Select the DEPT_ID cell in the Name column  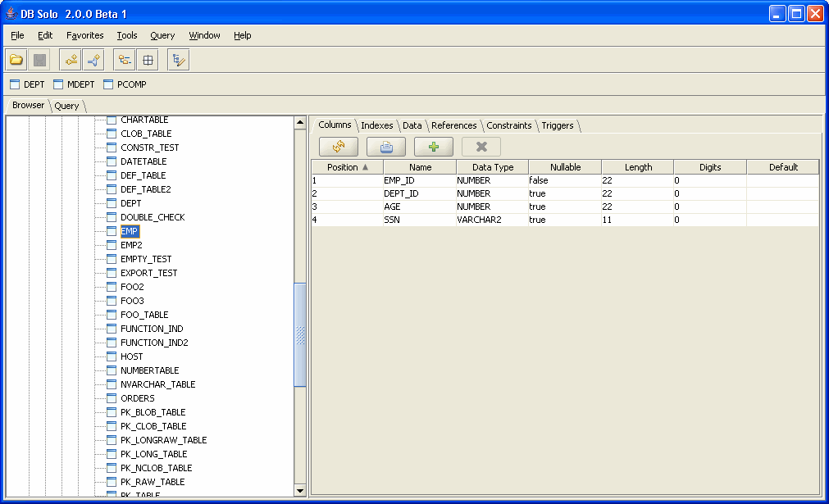[420, 194]
